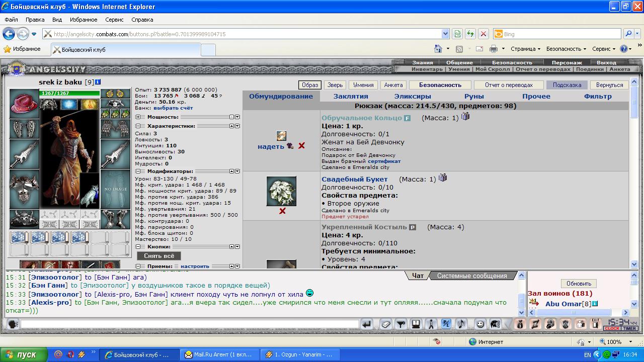The image size is (644, 362).
Task: Click the выбрать счёт bank link
Action: (173, 108)
